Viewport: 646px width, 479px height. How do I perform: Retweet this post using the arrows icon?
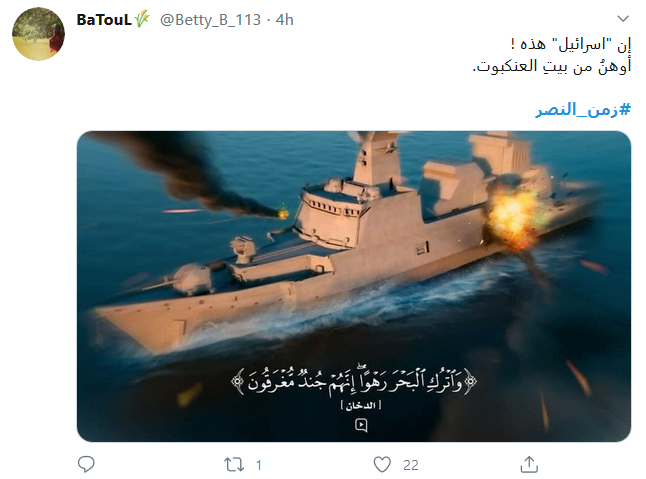pyautogui.click(x=234, y=465)
